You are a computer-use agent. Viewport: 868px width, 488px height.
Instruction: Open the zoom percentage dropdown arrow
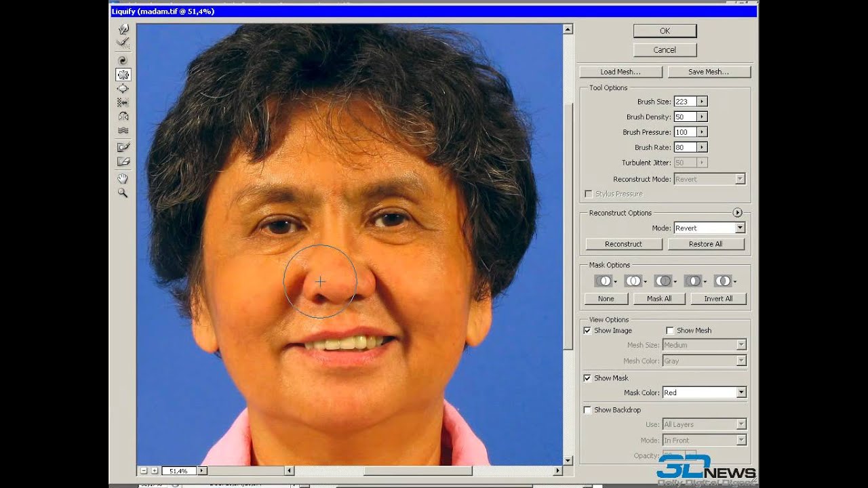[202, 470]
